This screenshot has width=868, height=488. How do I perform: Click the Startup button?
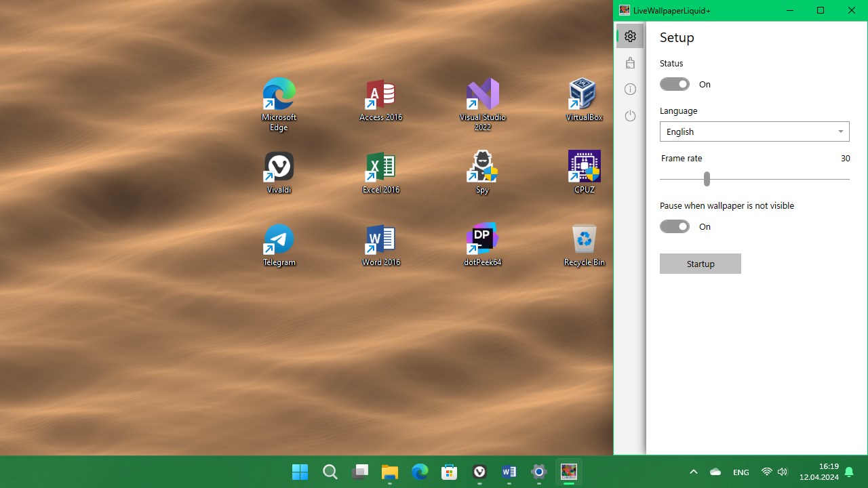click(701, 264)
